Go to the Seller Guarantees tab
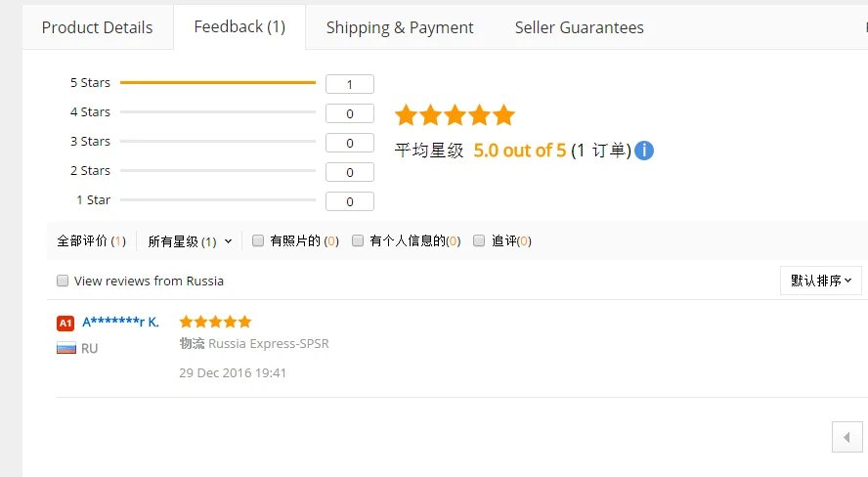 (580, 27)
